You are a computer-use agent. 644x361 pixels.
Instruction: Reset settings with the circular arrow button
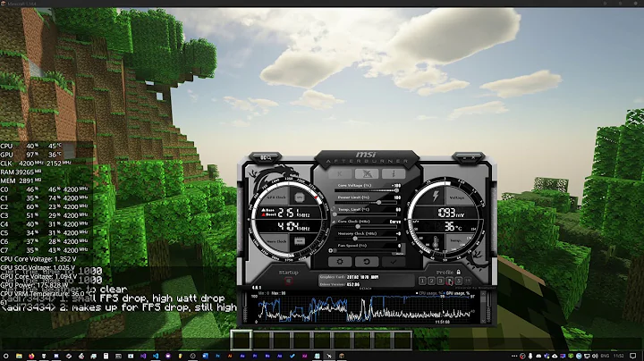coord(367,262)
